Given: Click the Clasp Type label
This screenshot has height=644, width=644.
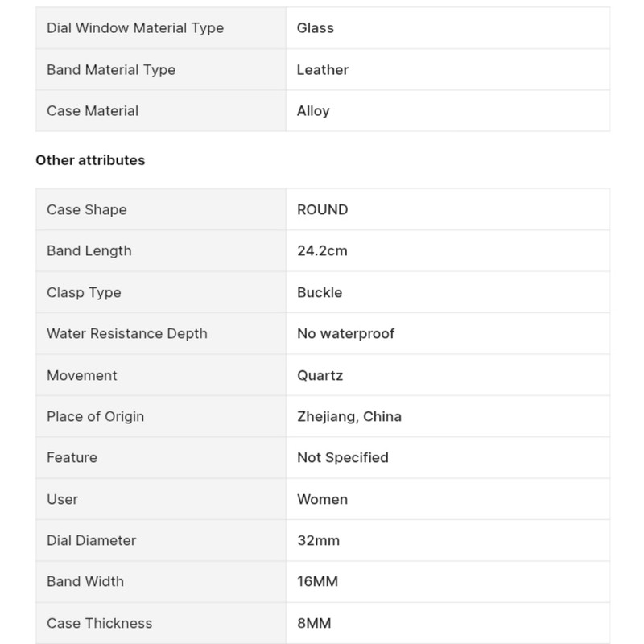Looking at the screenshot, I should pyautogui.click(x=84, y=292).
